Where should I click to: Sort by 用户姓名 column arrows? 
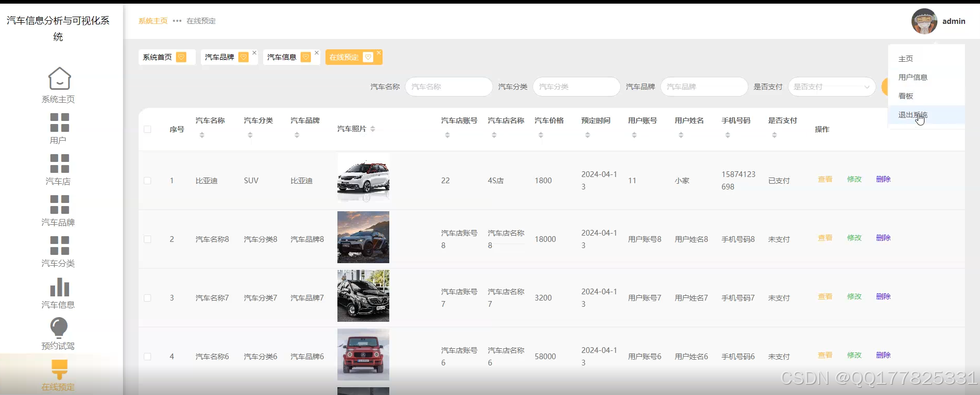coord(681,135)
